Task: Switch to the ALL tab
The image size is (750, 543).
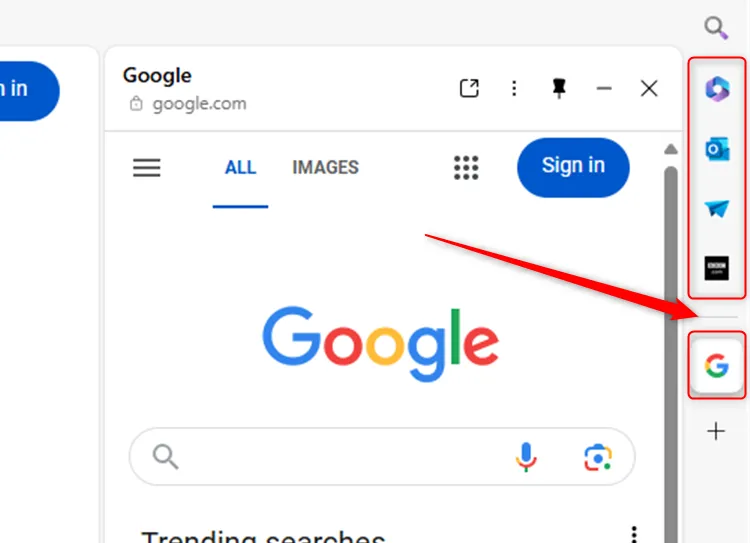Action: (x=240, y=167)
